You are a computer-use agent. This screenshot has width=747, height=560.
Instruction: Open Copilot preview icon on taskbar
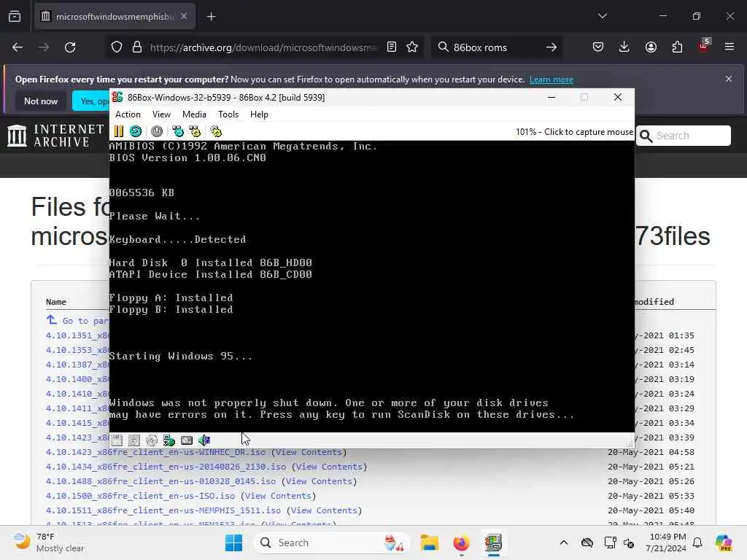pyautogui.click(x=724, y=542)
